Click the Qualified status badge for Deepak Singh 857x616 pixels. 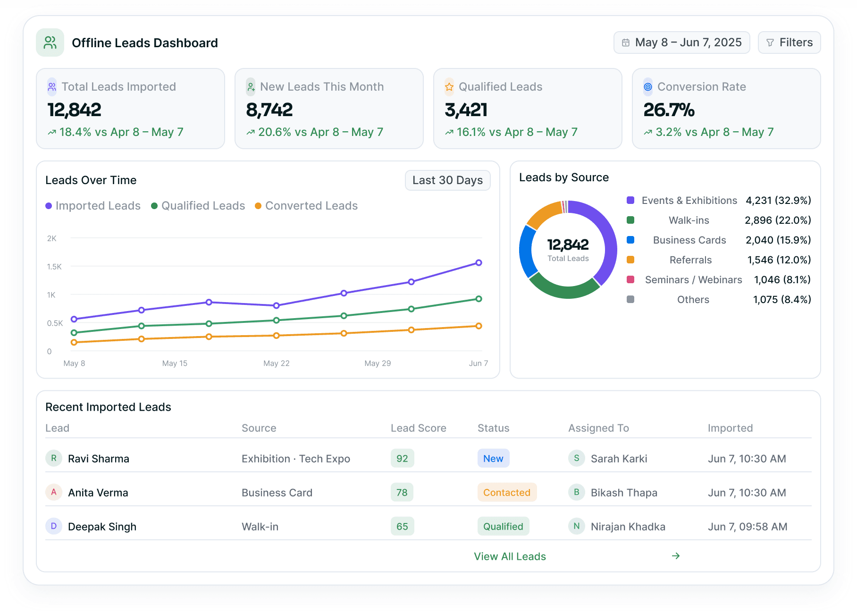[x=503, y=526]
